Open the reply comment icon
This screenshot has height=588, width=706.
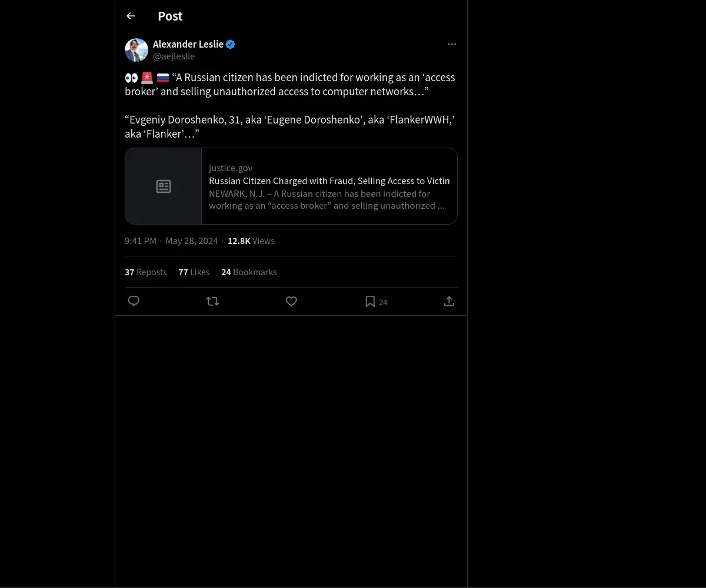click(x=134, y=301)
